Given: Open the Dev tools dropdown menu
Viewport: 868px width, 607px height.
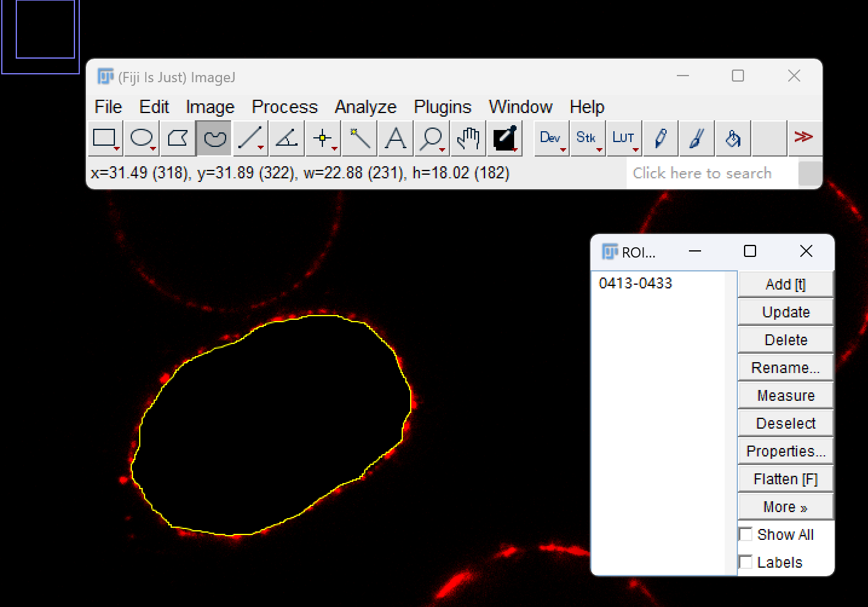Looking at the screenshot, I should (552, 138).
